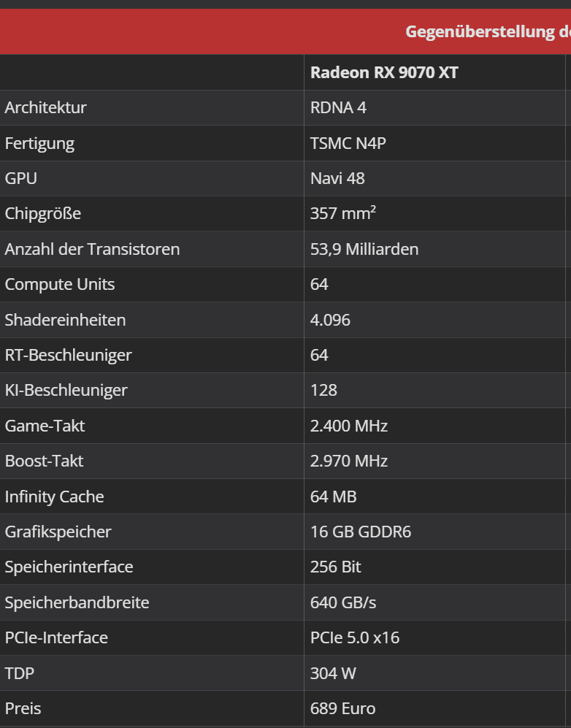Viewport: 571px width, 728px height.
Task: Select the 2.970 MHz Boost-Takt value
Action: [x=349, y=461]
